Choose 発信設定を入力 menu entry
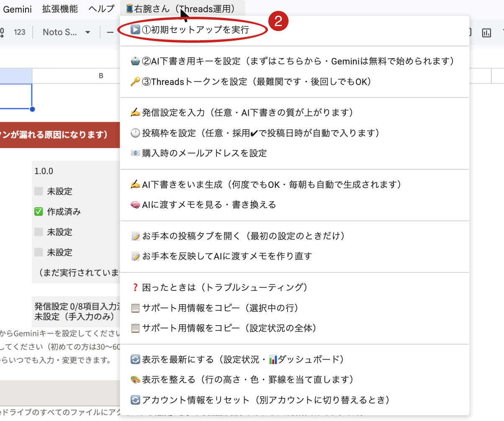Image resolution: width=504 pixels, height=421 pixels. point(295,113)
